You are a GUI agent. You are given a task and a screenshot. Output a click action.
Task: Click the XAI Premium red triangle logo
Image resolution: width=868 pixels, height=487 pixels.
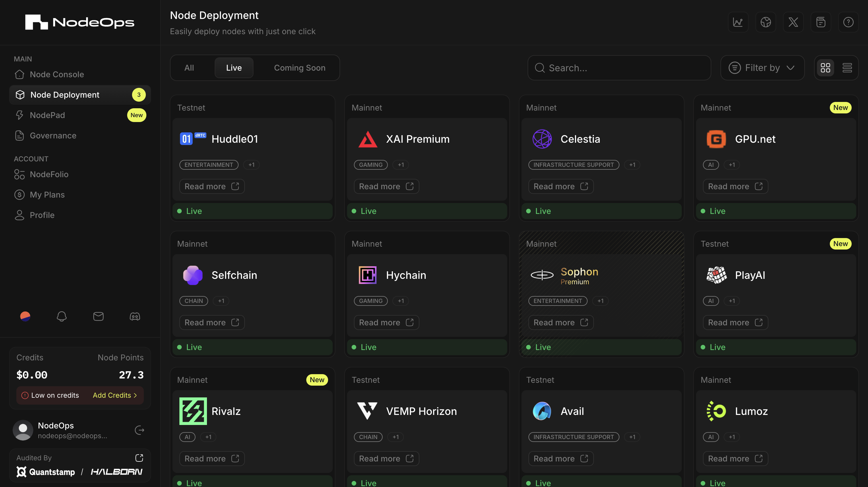[x=368, y=139]
